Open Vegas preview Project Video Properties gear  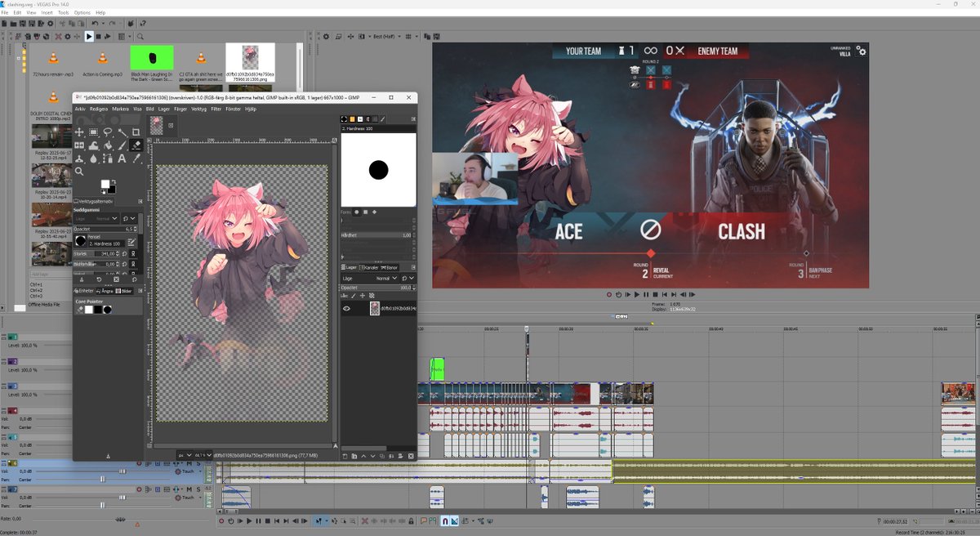[326, 37]
